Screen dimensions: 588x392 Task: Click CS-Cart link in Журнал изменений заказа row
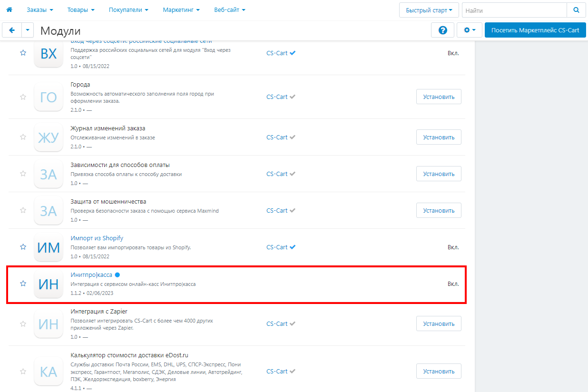coord(277,137)
